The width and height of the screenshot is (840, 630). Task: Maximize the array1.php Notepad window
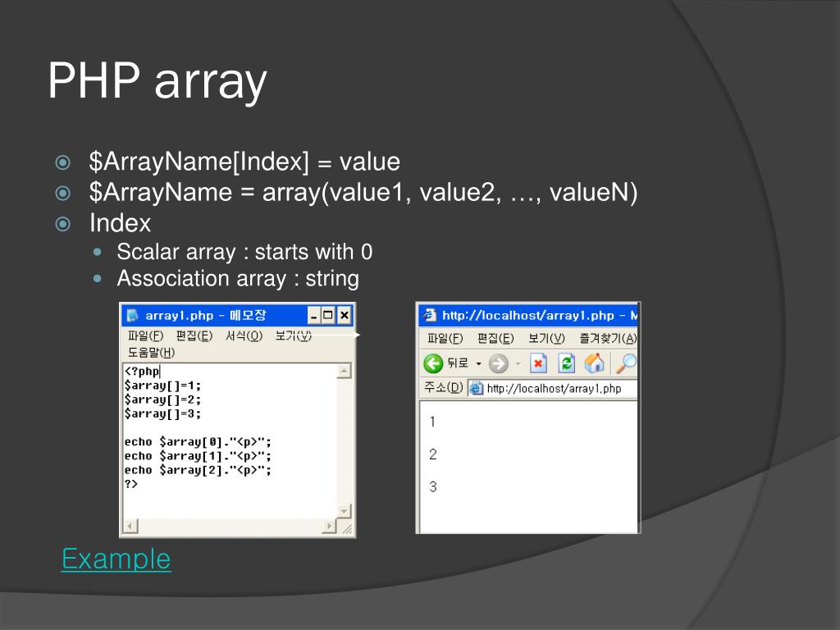pyautogui.click(x=328, y=316)
